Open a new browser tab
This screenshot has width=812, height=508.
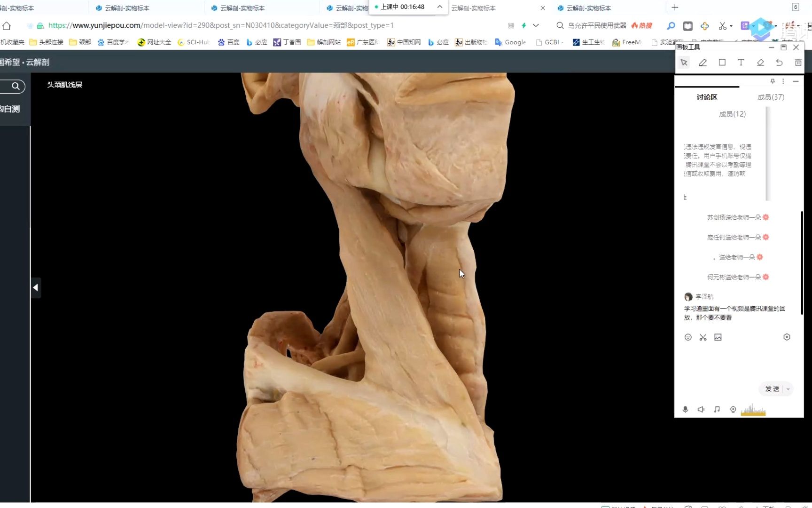675,8
